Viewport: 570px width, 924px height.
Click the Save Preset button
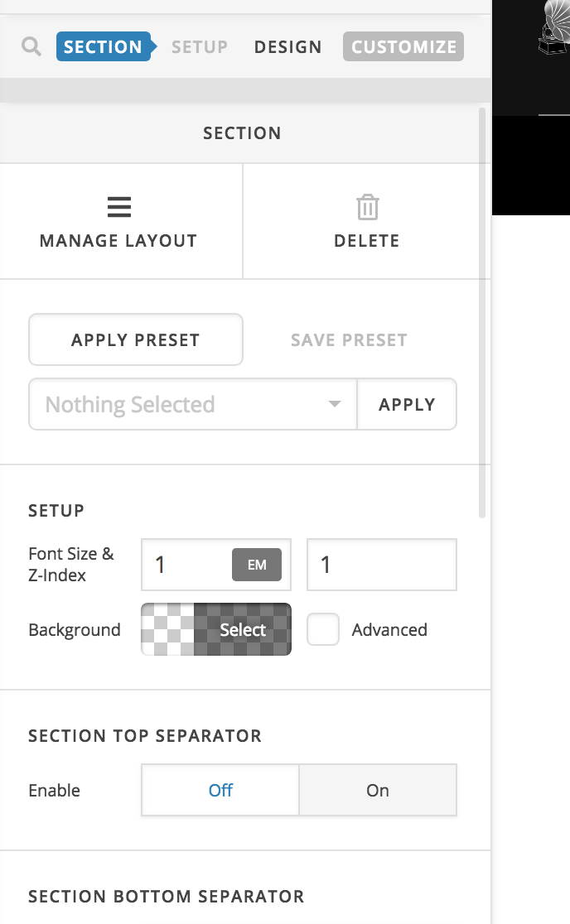coord(349,339)
